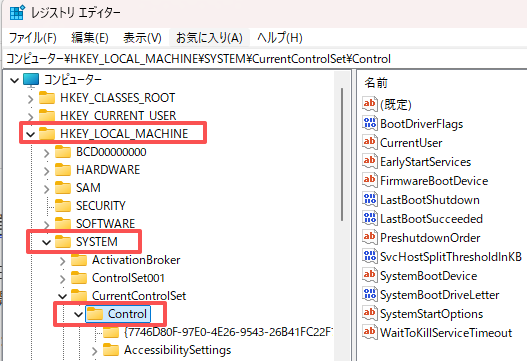Select the {7746D80F-97E0-4E26-9543 key

pos(229,332)
